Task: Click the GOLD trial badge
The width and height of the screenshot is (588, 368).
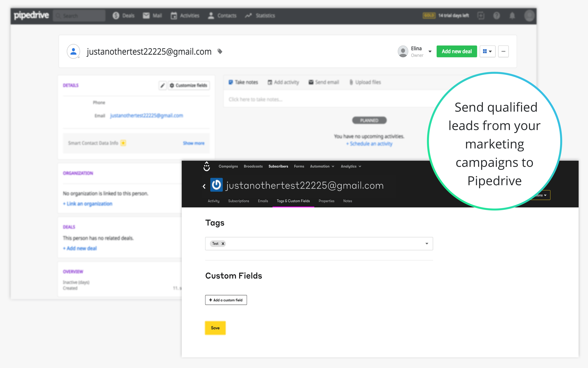Action: [429, 16]
